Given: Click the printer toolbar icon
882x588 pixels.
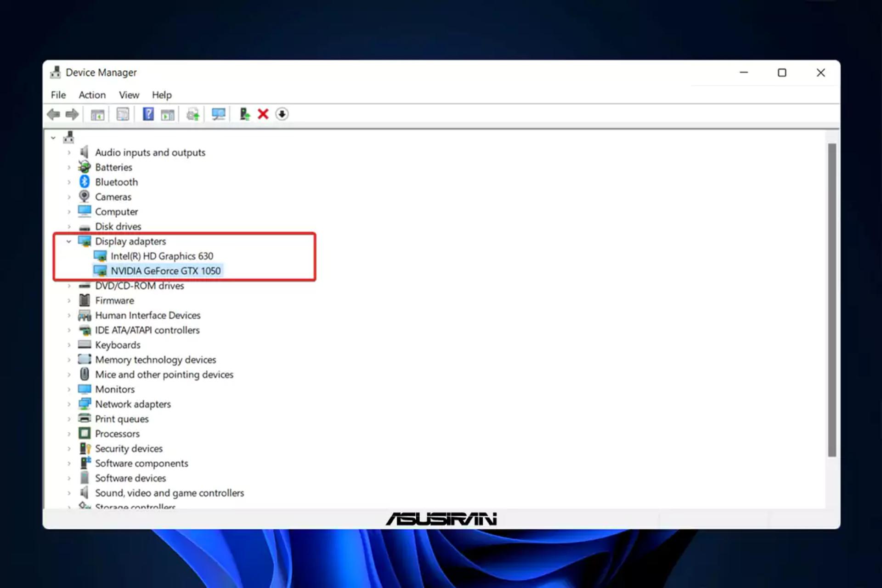Looking at the screenshot, I should (192, 114).
